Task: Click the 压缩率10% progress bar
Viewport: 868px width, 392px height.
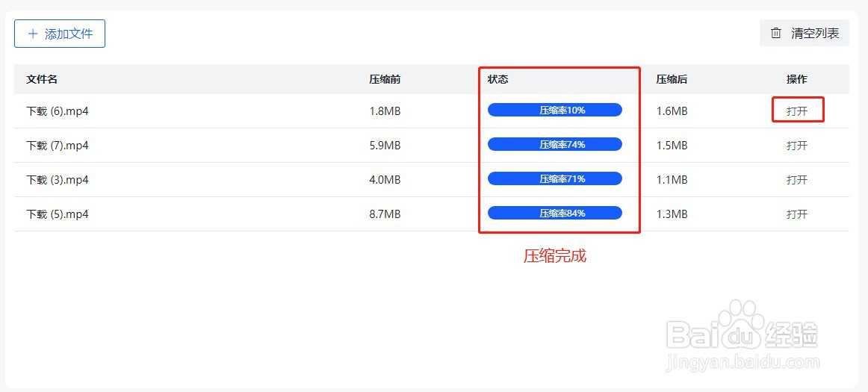Action: pos(554,111)
